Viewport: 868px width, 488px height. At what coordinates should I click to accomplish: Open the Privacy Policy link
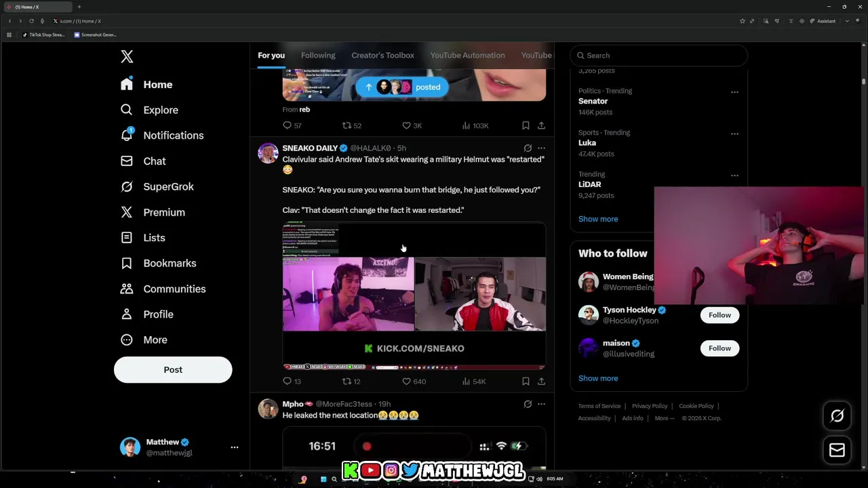[x=650, y=406]
